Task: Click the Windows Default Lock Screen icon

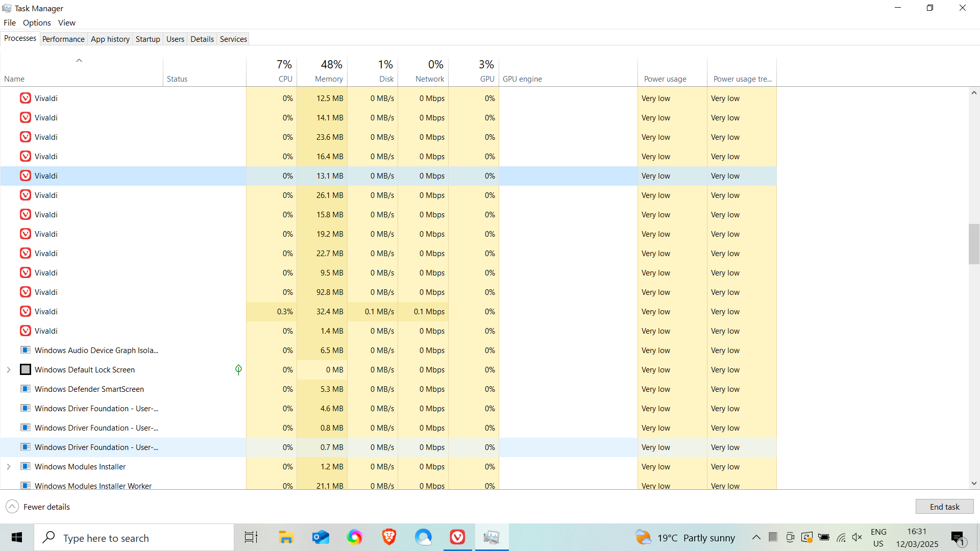Action: point(26,369)
